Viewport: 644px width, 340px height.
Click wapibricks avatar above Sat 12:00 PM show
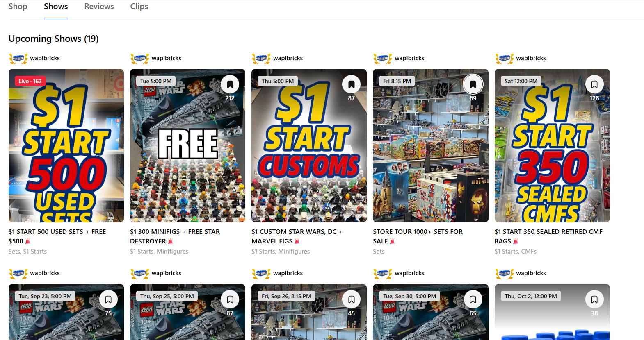pos(505,59)
